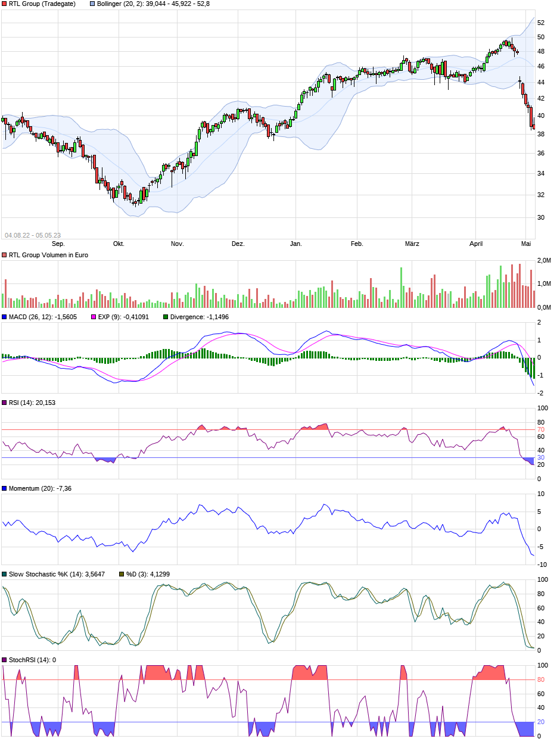Click the "Dez." month label on time axis
Viewport: 560px width, 742px height.
click(238, 244)
